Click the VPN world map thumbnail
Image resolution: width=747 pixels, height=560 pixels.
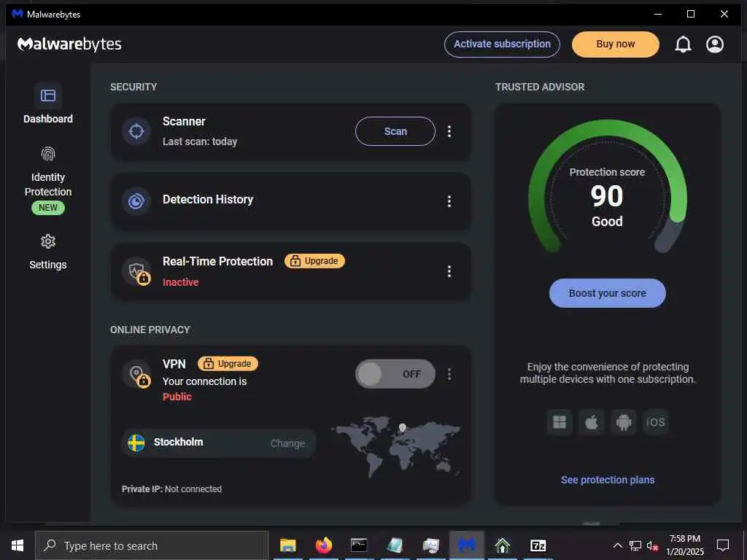pyautogui.click(x=396, y=446)
